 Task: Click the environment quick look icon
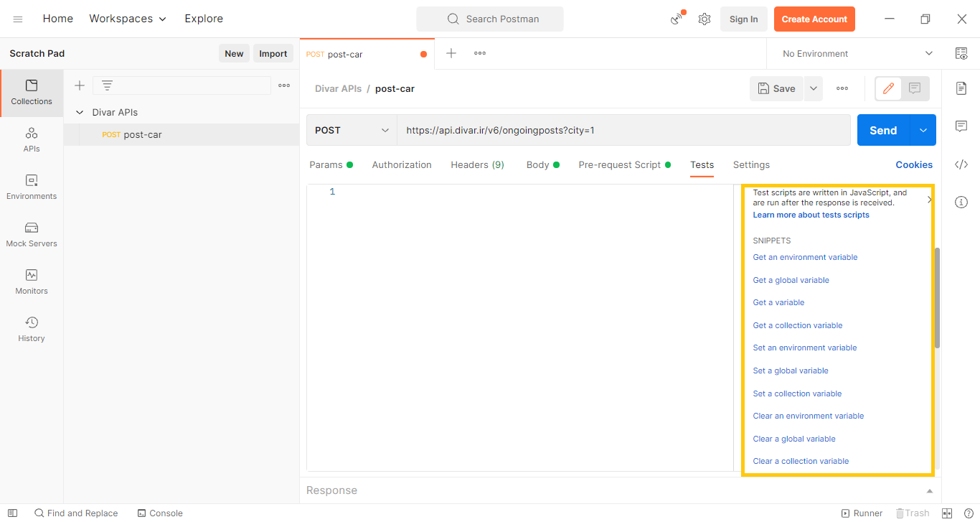(x=961, y=53)
